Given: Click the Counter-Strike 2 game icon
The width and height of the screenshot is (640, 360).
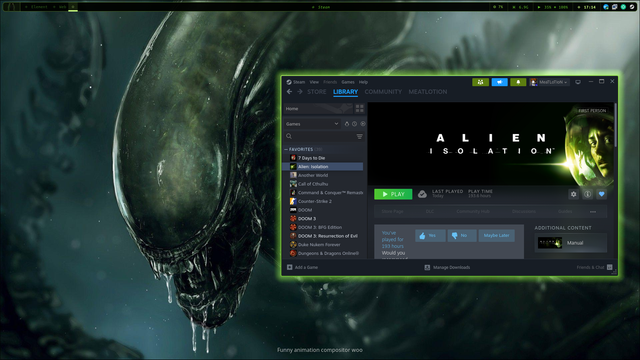Looking at the screenshot, I should tap(293, 201).
